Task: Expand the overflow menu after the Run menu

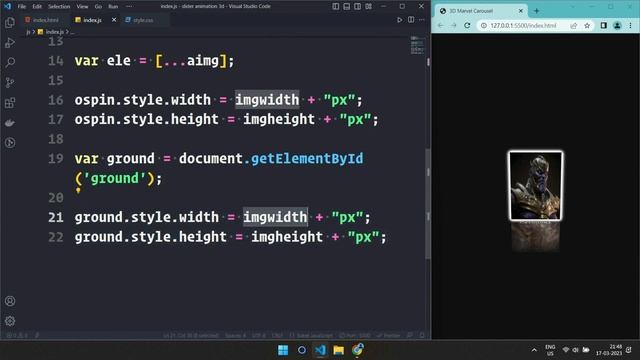Action: 129,7
